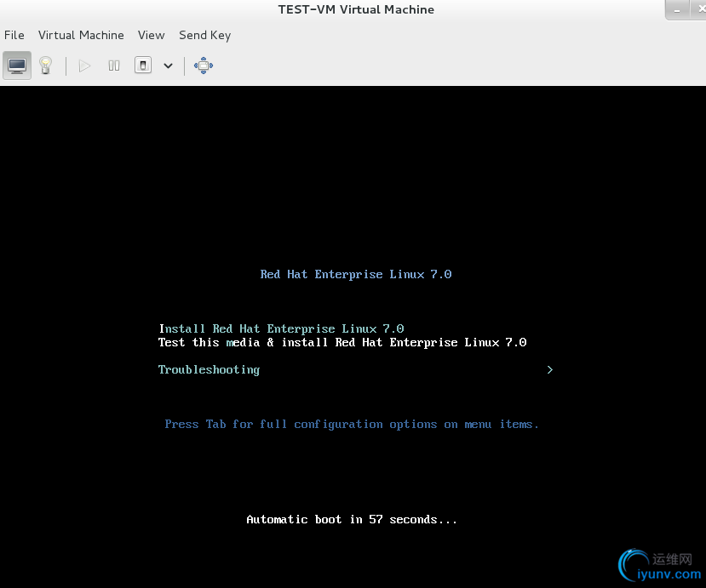Close the TEST-VM window

coord(699,9)
